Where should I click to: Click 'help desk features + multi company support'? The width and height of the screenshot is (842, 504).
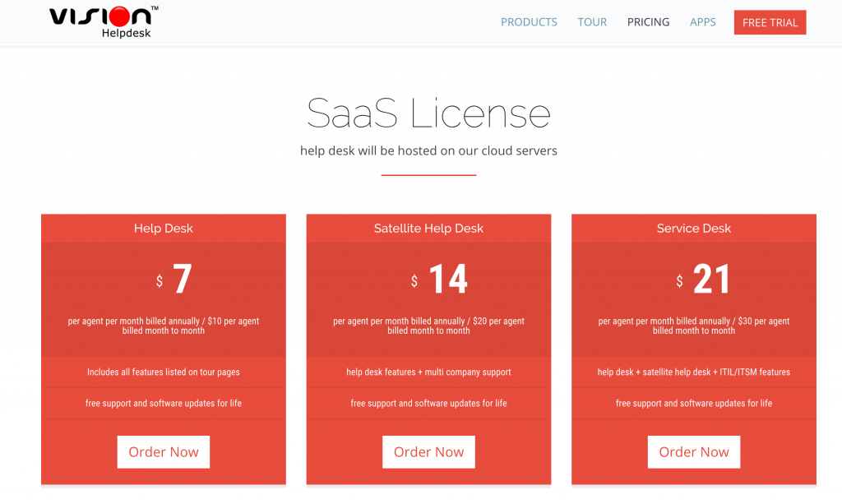coord(428,372)
